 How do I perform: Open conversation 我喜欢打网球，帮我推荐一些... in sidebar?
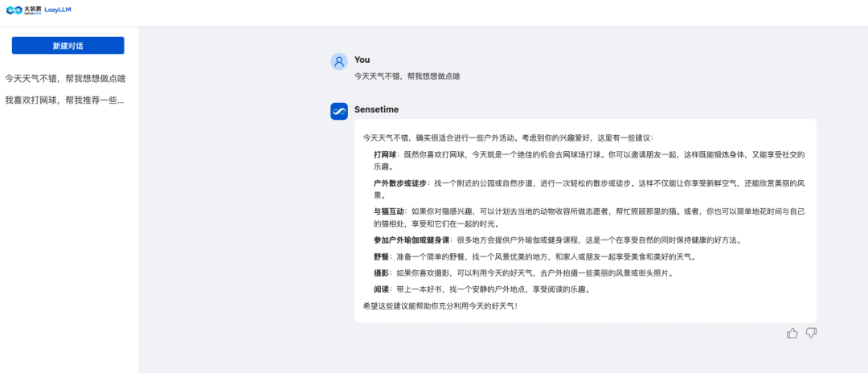point(64,100)
